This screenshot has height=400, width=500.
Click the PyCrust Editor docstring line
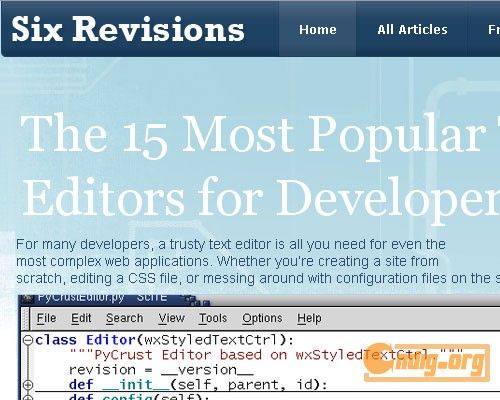tap(267, 355)
